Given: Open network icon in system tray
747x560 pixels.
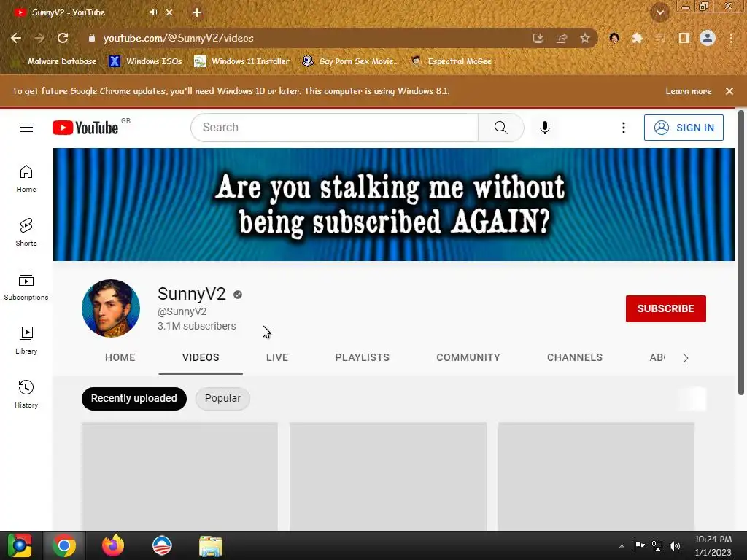Looking at the screenshot, I should point(657,546).
